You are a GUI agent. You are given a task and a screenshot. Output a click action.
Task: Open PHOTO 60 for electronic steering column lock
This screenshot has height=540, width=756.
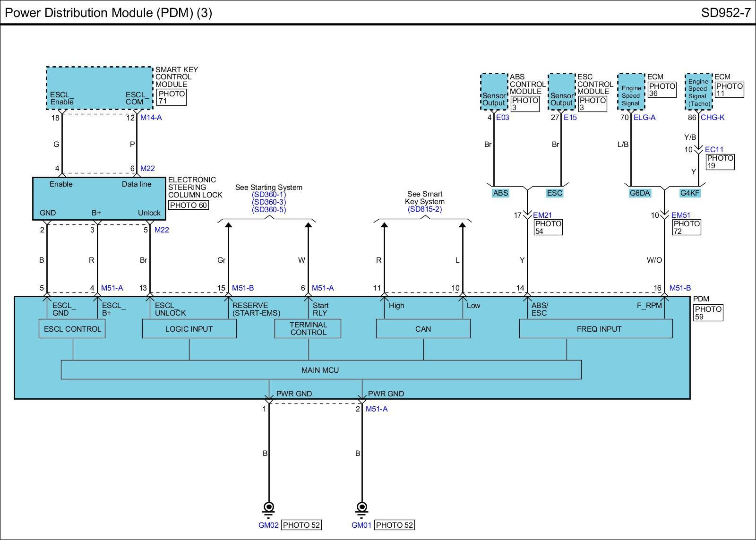pyautogui.click(x=189, y=205)
